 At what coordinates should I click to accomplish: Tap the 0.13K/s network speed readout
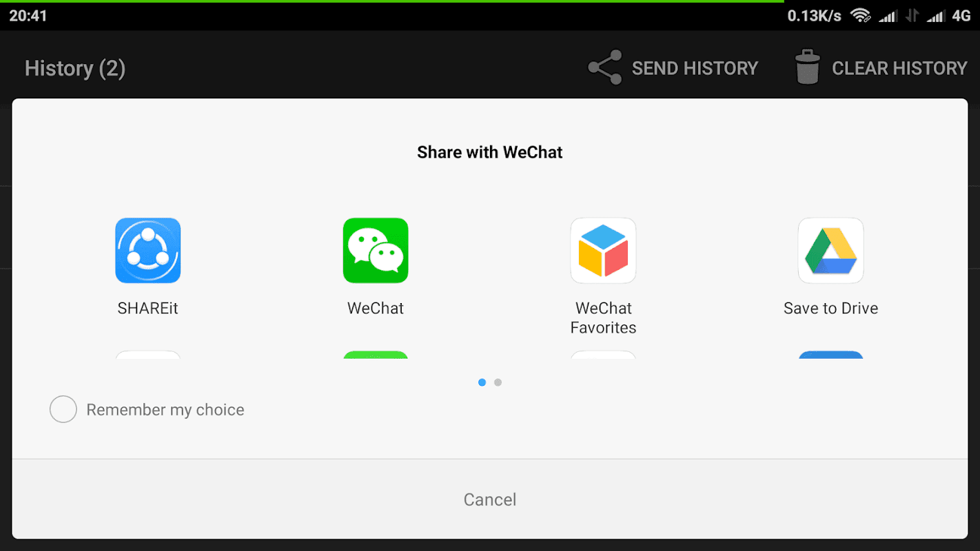tap(815, 15)
